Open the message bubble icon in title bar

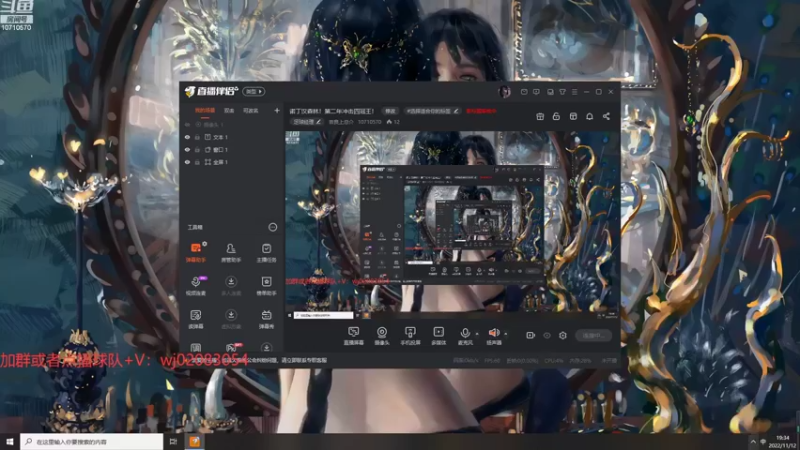(536, 92)
